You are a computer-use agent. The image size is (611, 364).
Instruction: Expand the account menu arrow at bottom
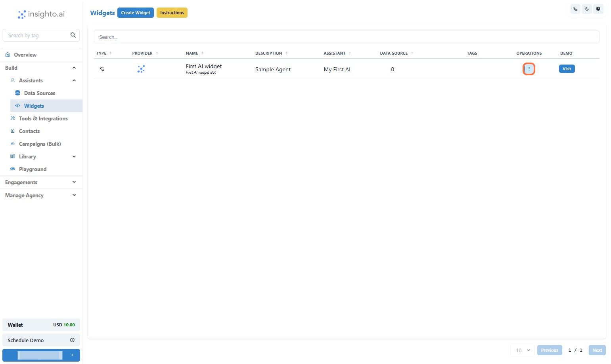coord(72,355)
